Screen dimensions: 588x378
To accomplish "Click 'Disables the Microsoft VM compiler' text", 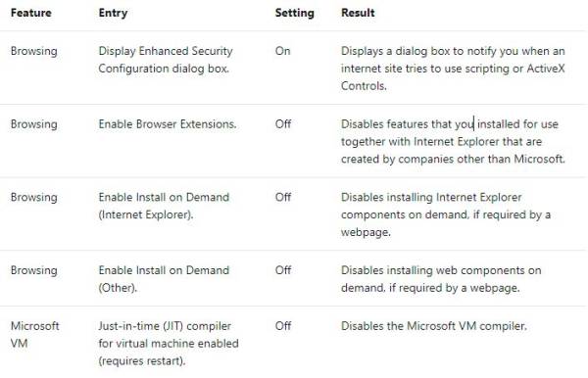I will (x=434, y=326).
